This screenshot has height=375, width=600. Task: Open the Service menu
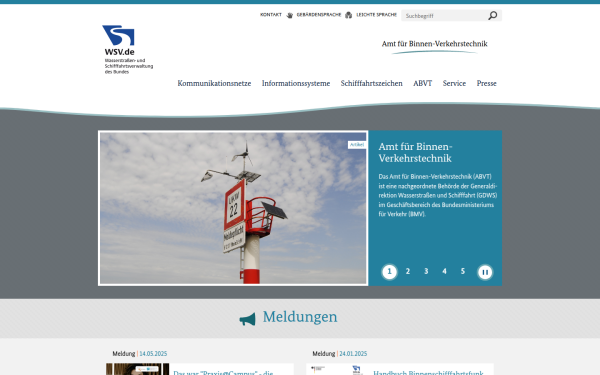(x=454, y=83)
